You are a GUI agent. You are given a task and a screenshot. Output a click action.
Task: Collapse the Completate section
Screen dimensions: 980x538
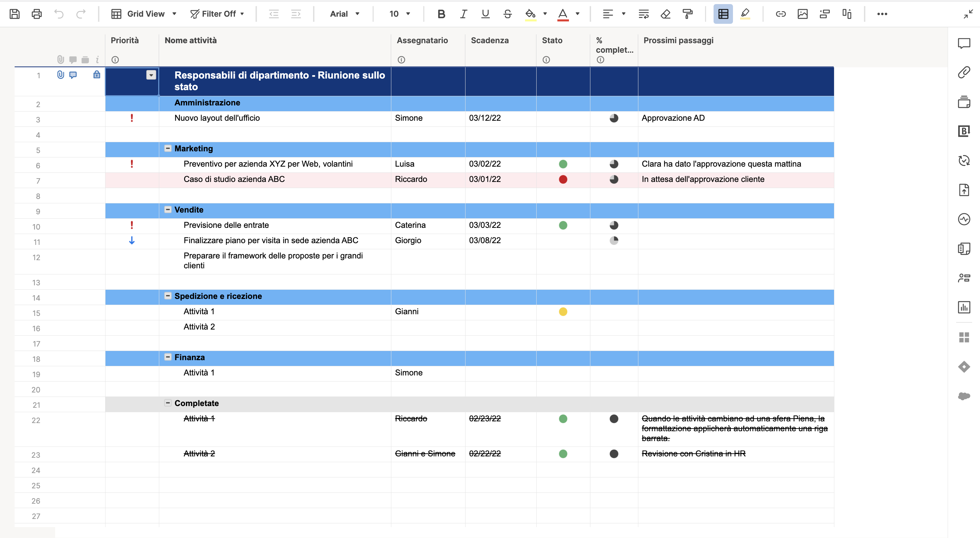[x=167, y=403]
